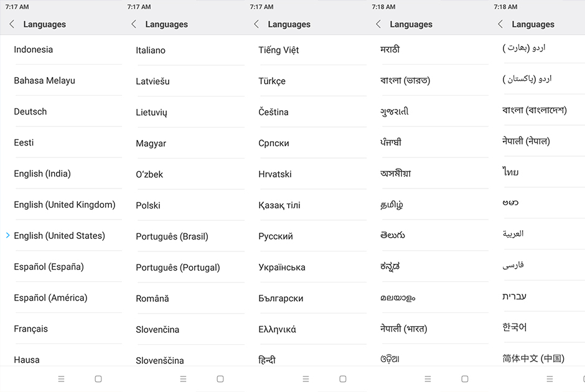Tap back arrow above Italiano list

click(134, 24)
